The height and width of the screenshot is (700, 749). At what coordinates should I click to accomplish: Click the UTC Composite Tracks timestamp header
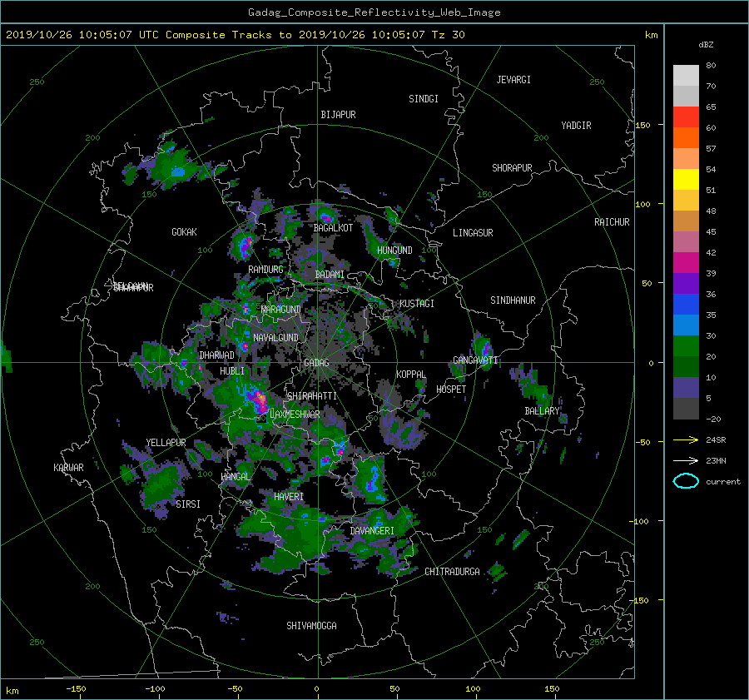click(x=235, y=35)
